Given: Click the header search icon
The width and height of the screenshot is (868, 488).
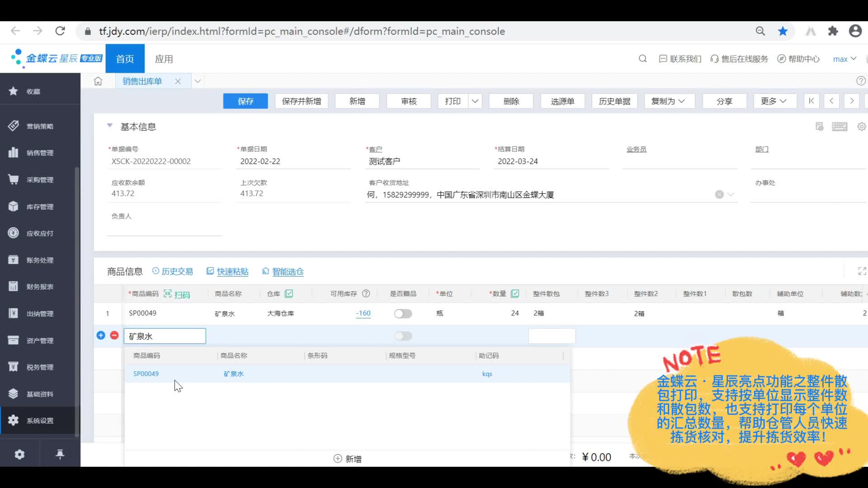Looking at the screenshot, I should [642, 59].
